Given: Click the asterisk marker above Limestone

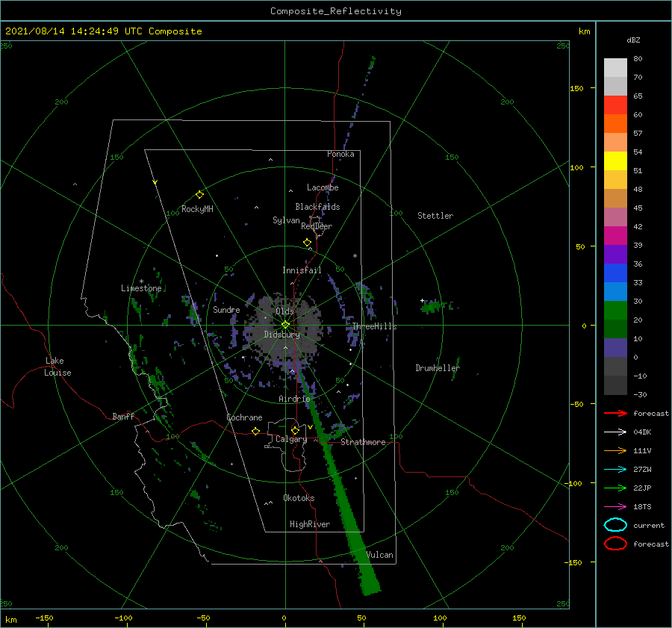Looking at the screenshot, I should 141,282.
